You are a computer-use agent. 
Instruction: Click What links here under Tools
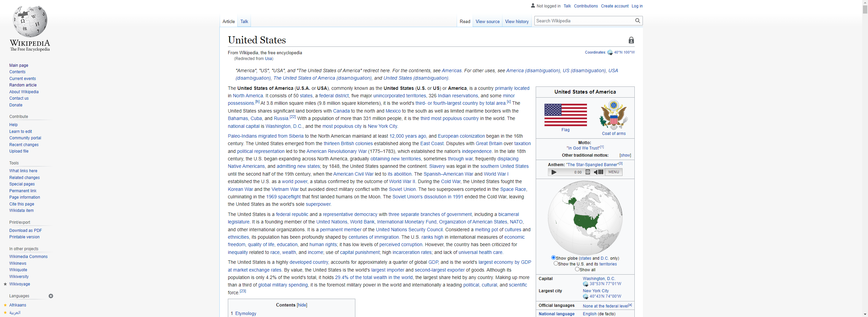click(23, 171)
